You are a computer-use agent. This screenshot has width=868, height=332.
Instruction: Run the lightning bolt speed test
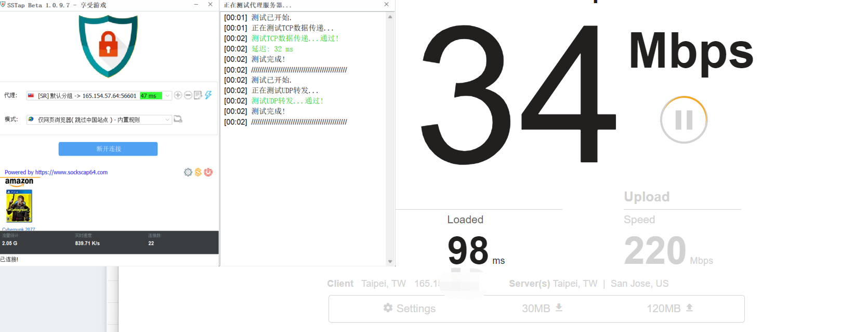click(x=208, y=95)
